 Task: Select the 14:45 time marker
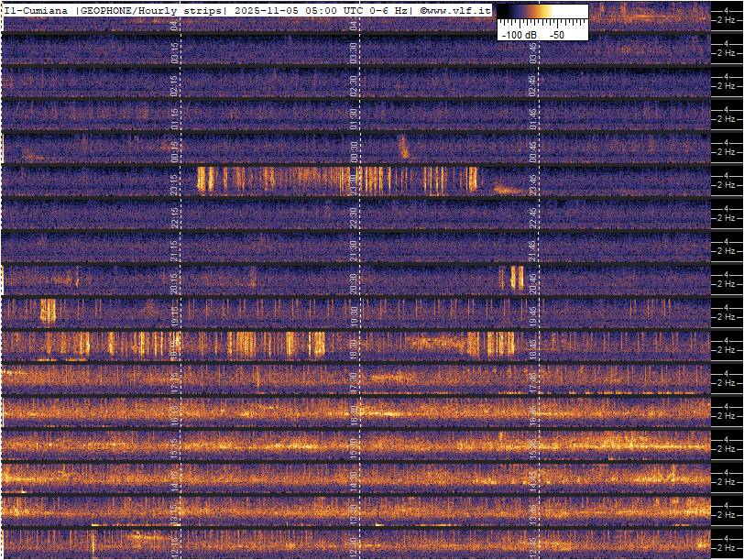coord(533,478)
